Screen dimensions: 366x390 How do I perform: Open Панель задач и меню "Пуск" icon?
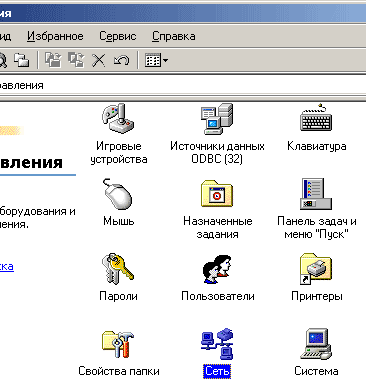click(316, 194)
